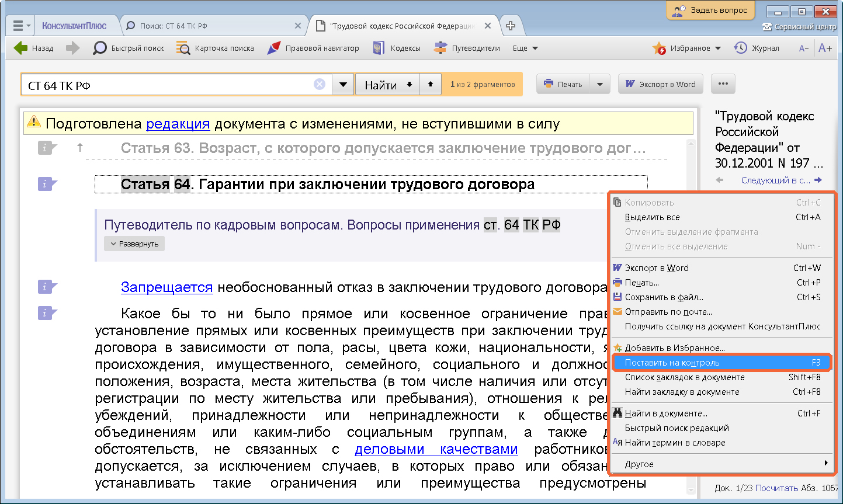The width and height of the screenshot is (843, 504).
Task: Choose Получить ссылку на документ КонсультантПлюс
Action: click(x=721, y=326)
